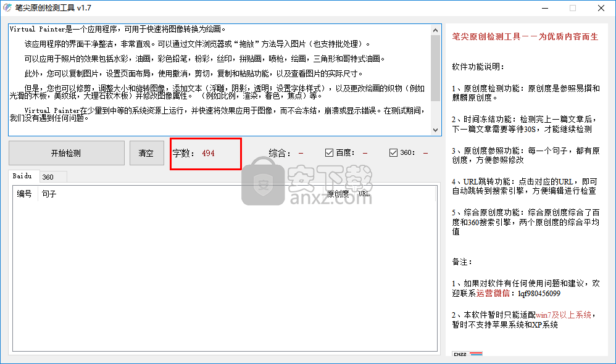Click the 编号 column header

25,194
